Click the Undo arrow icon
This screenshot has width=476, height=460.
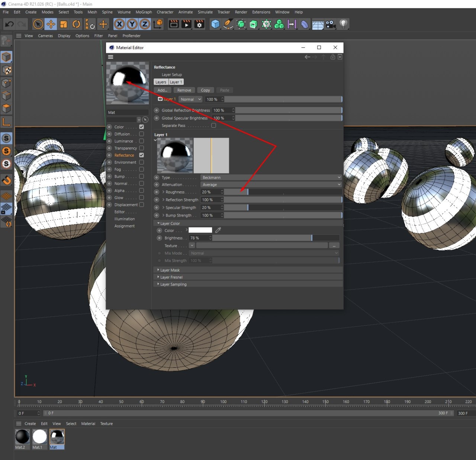click(9, 25)
